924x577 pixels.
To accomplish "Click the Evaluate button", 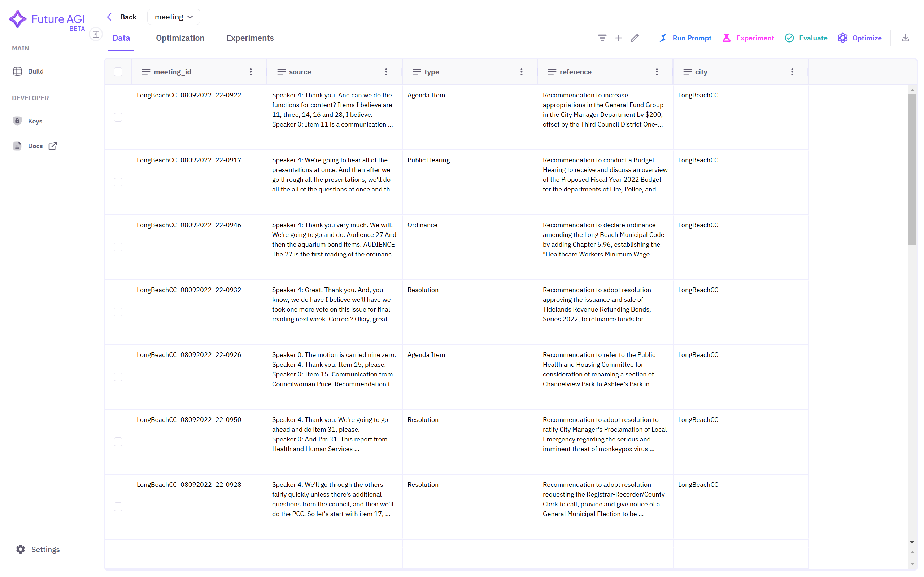I will pos(806,38).
